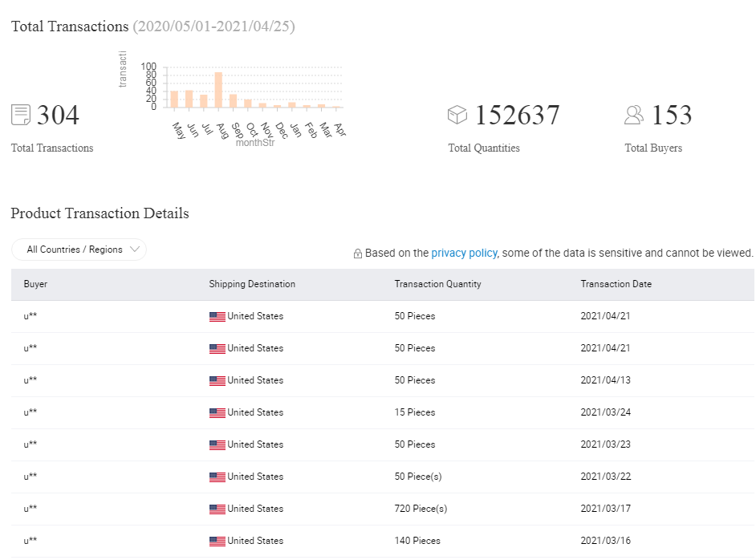Open the All Countries / Regions dropdown

[79, 250]
